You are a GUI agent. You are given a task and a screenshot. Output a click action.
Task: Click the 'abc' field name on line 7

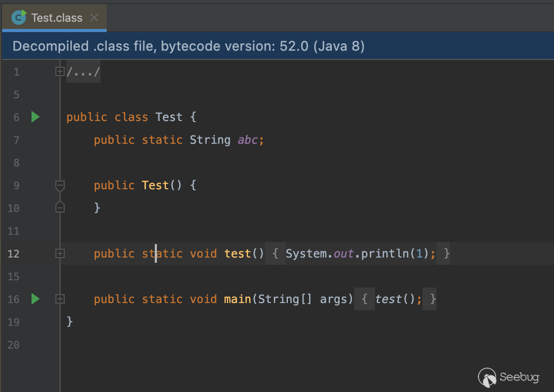[247, 140]
